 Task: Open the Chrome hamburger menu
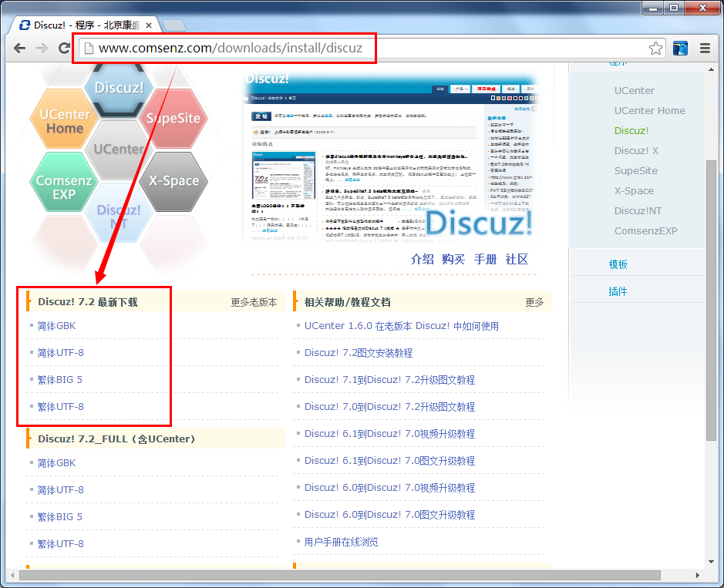[705, 48]
